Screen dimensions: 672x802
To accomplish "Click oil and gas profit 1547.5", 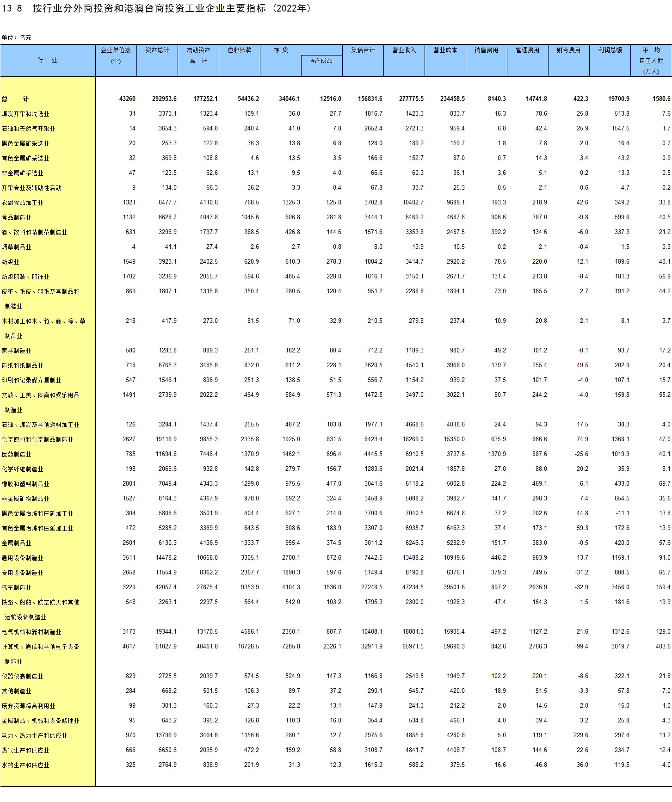I will (x=620, y=129).
